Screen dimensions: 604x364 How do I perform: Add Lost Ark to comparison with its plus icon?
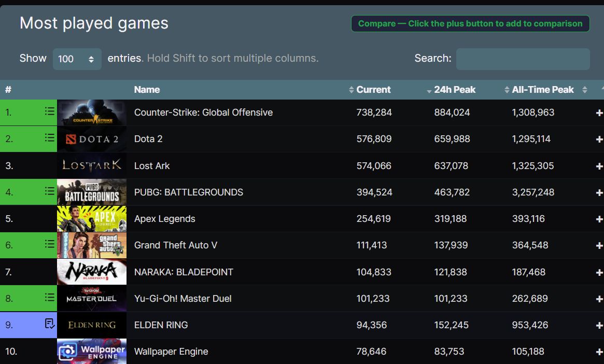pos(599,165)
